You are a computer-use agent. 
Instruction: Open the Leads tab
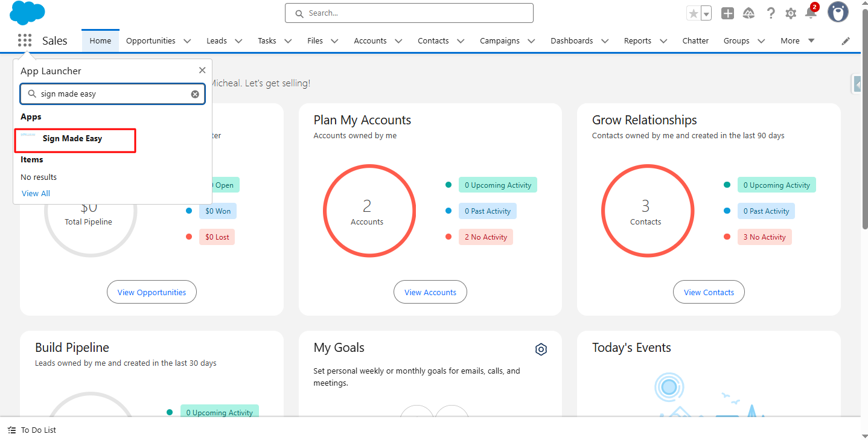[x=217, y=41]
